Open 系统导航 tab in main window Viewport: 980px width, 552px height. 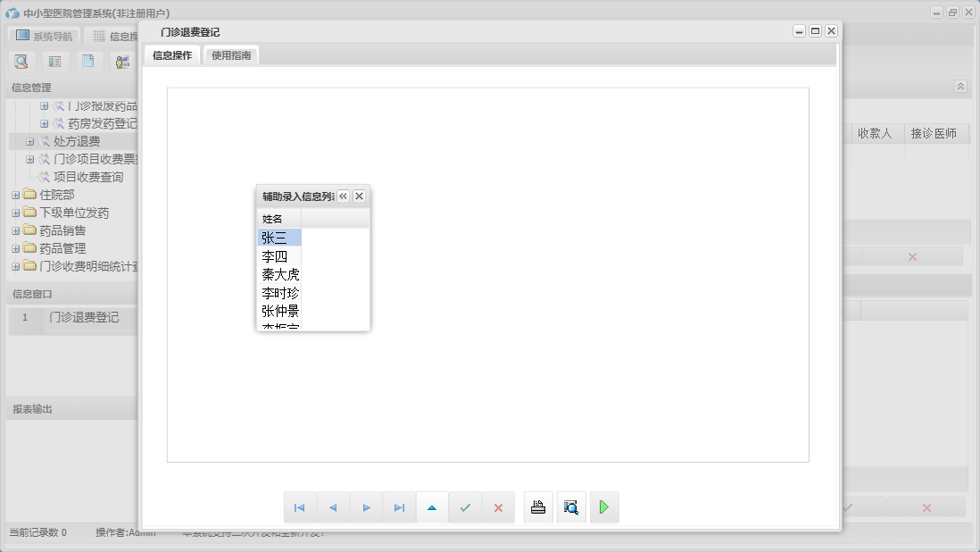tap(45, 37)
